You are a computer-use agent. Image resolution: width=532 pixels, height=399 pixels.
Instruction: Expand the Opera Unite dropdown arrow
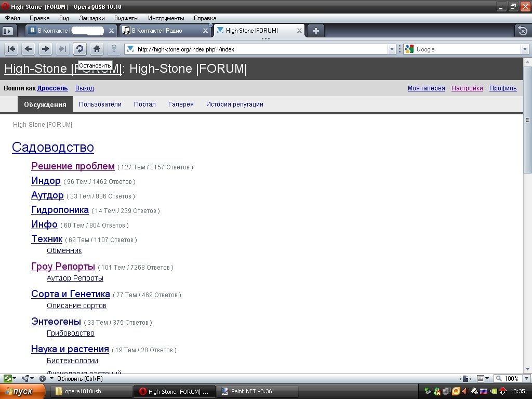click(32, 378)
